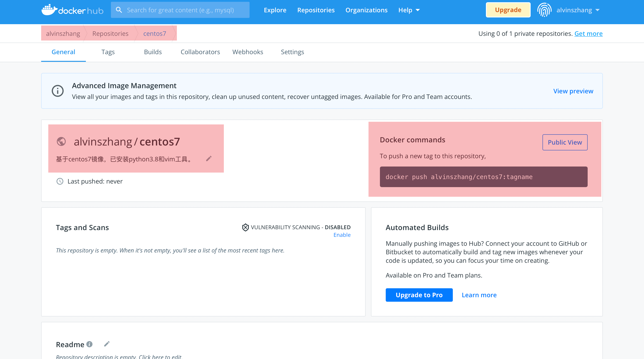Click the clock icon next to Last pushed
This screenshot has height=359, width=644.
point(60,181)
